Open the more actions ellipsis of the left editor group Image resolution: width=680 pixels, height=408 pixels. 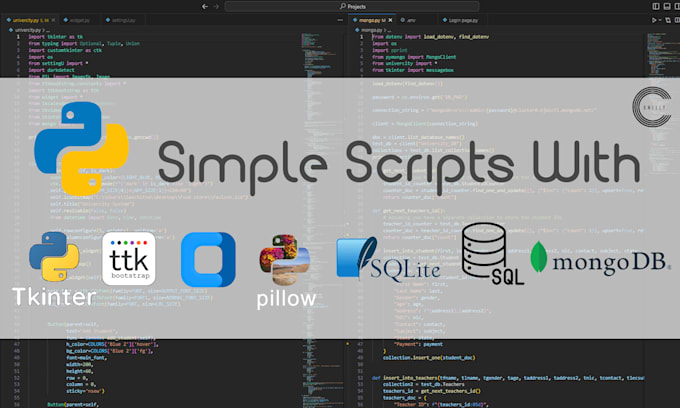(340, 20)
